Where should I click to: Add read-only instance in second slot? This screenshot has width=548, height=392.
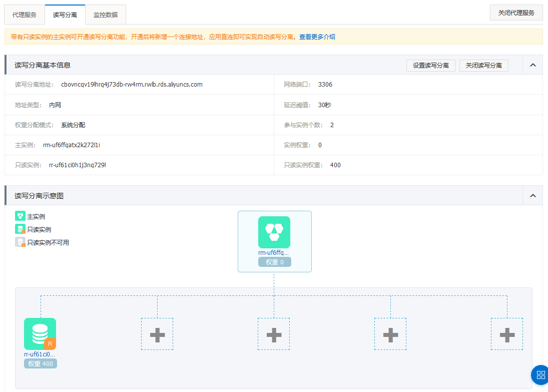point(157,334)
